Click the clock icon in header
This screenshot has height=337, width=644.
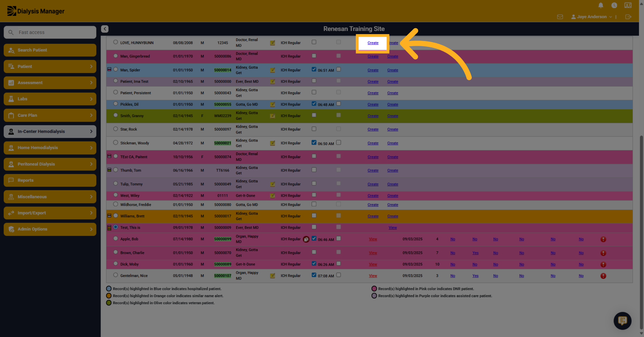click(614, 5)
